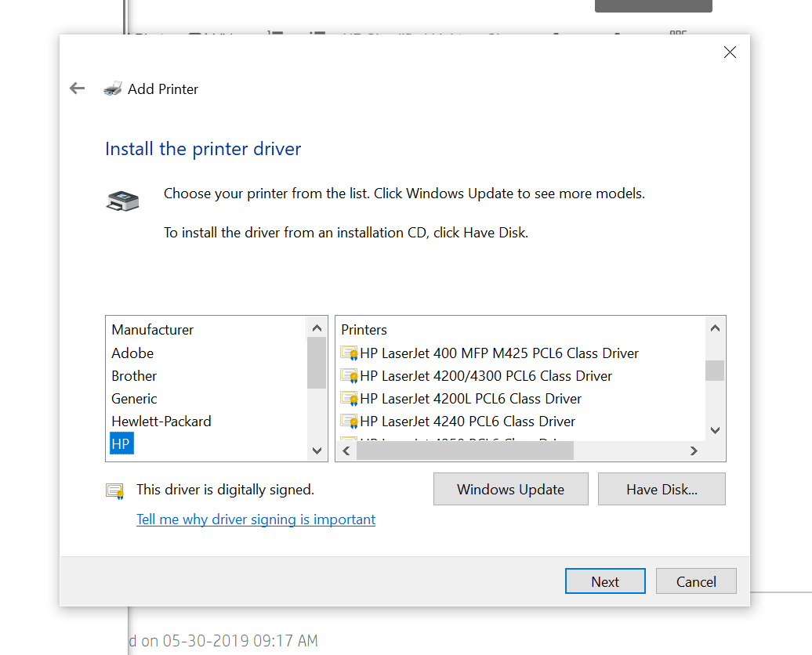Click the Have Disk button
This screenshot has height=655, width=812.
[x=662, y=489]
